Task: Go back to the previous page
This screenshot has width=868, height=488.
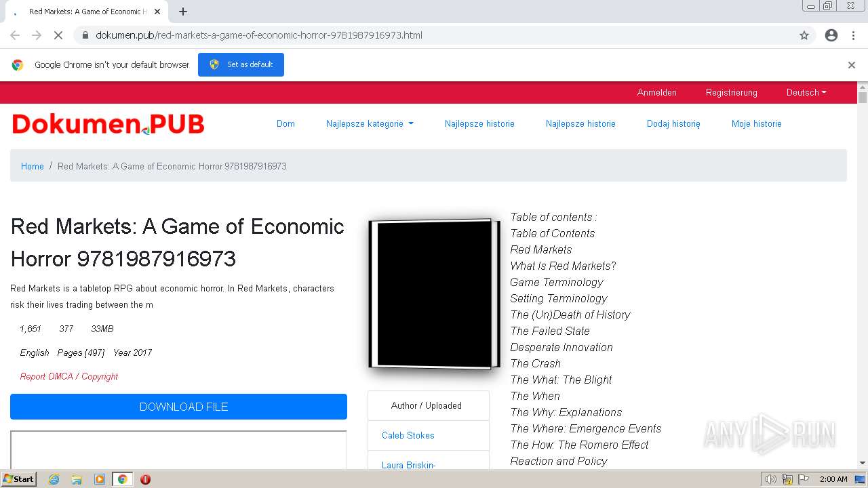Action: coord(15,35)
